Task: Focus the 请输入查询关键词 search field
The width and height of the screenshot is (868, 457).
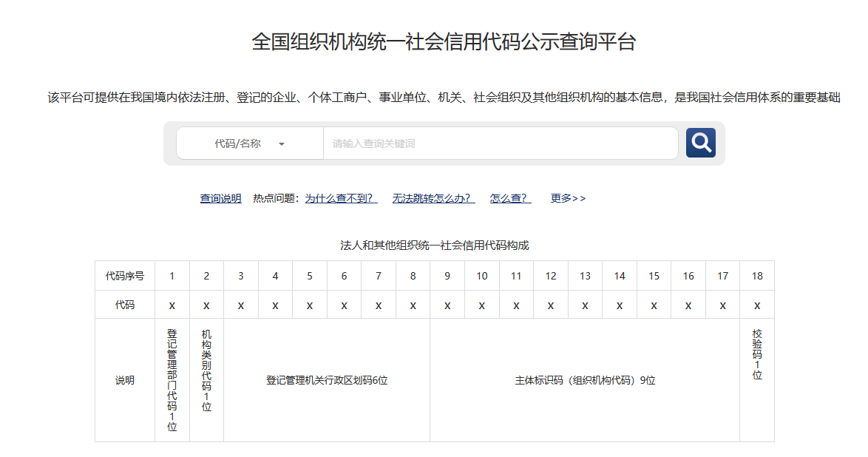Action: pyautogui.click(x=501, y=143)
